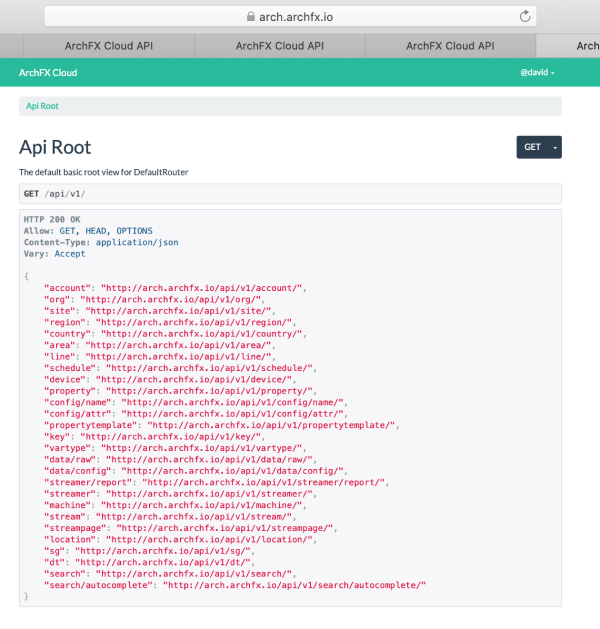
Task: Open the site API URL
Action: pyautogui.click(x=178, y=311)
